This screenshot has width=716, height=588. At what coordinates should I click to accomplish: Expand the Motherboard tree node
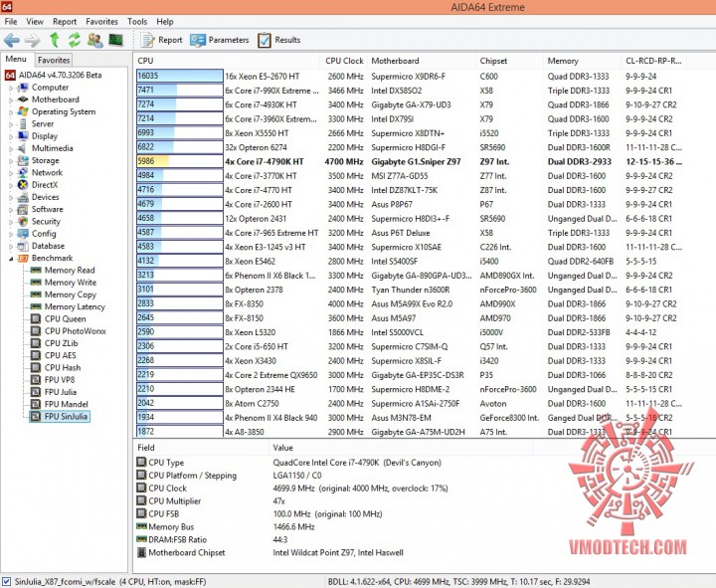(11, 99)
